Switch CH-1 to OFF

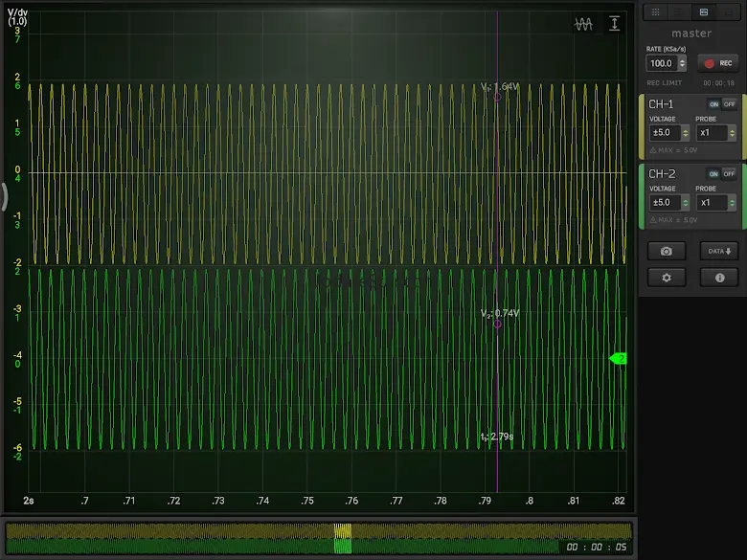(730, 103)
